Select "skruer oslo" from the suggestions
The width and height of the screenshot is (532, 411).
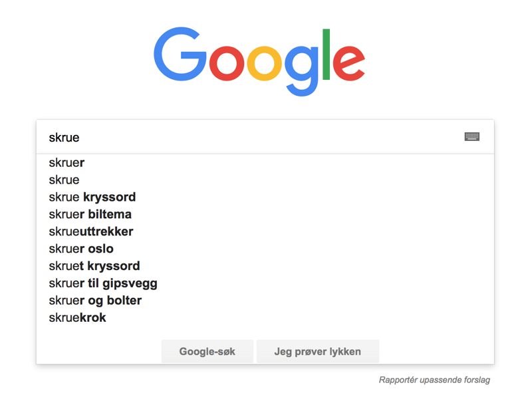click(x=81, y=249)
